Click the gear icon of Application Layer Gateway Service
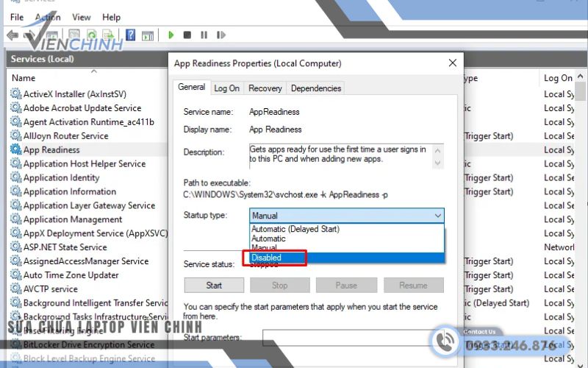The image size is (588, 368). click(15, 205)
